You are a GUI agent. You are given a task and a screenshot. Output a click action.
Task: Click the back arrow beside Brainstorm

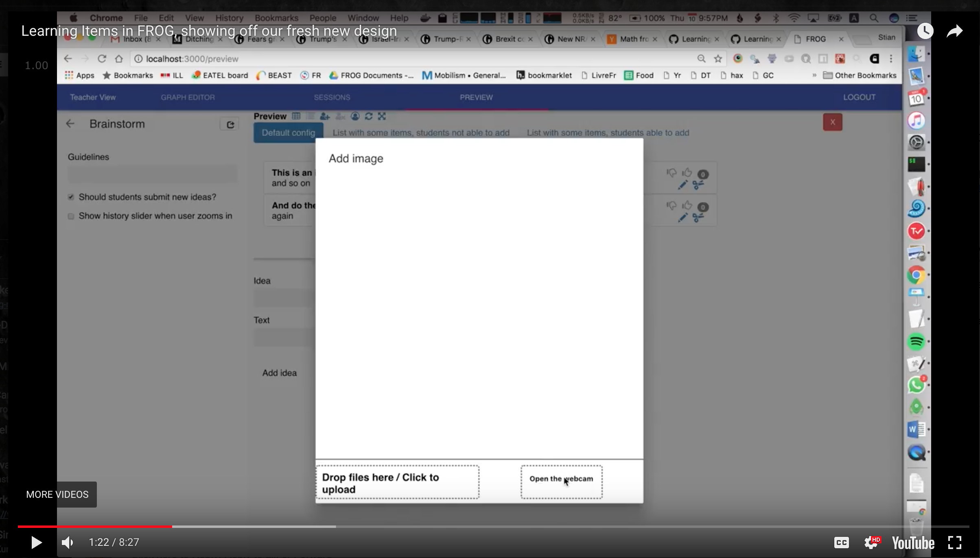70,124
